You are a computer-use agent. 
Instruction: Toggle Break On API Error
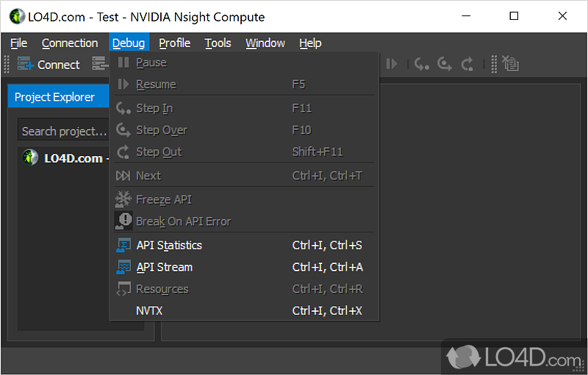point(184,221)
